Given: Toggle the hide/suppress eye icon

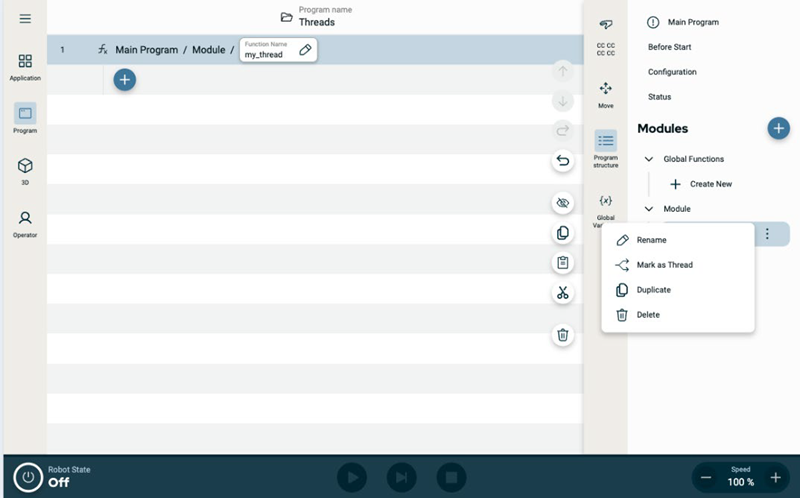Looking at the screenshot, I should (563, 203).
